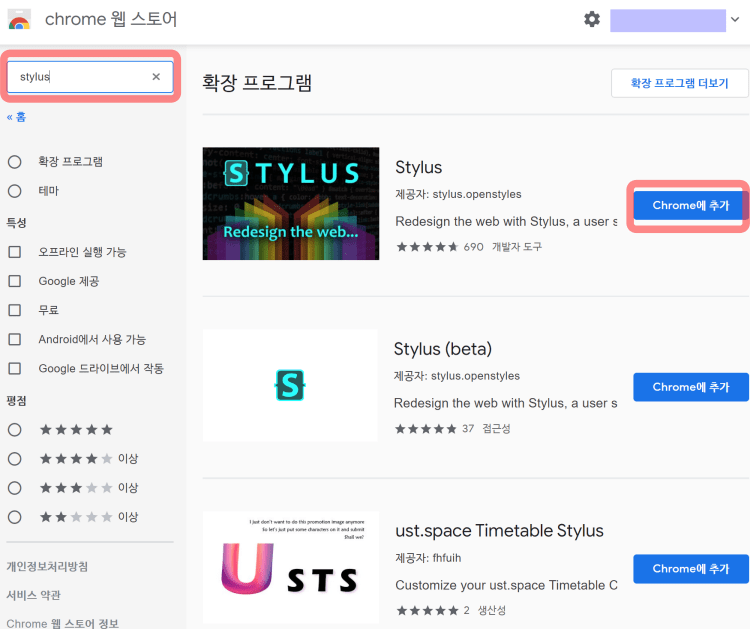This screenshot has height=629, width=750.
Task: Enable Google 드라이브에서 작동 checkbox
Action: [15, 368]
